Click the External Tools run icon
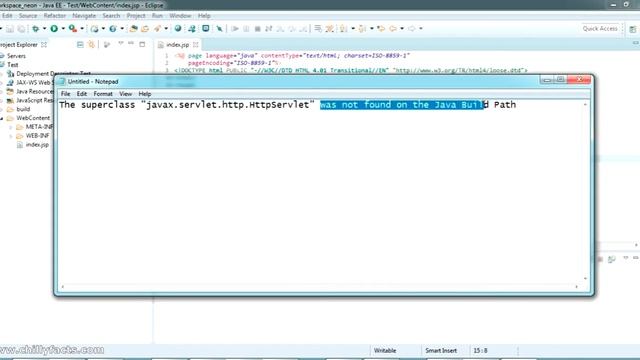The image size is (640, 360). pyautogui.click(x=73, y=29)
